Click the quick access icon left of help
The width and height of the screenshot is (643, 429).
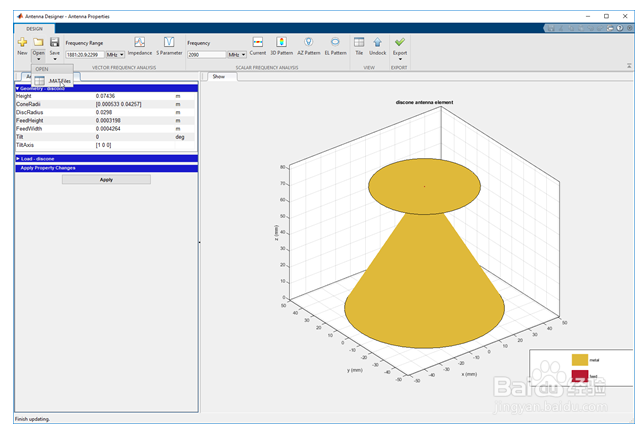click(610, 28)
